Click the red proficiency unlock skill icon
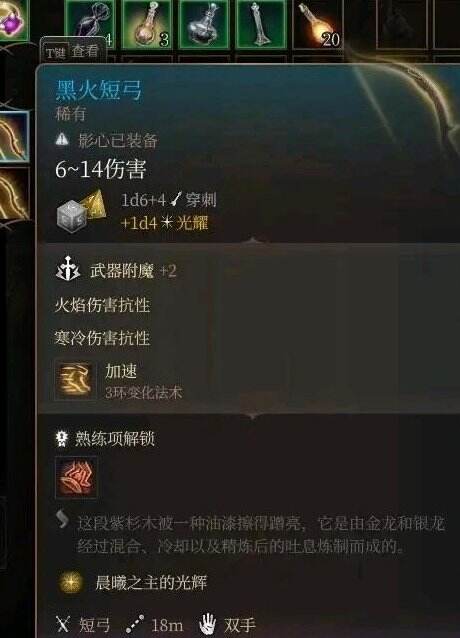The width and height of the screenshot is (460, 638). (76, 477)
